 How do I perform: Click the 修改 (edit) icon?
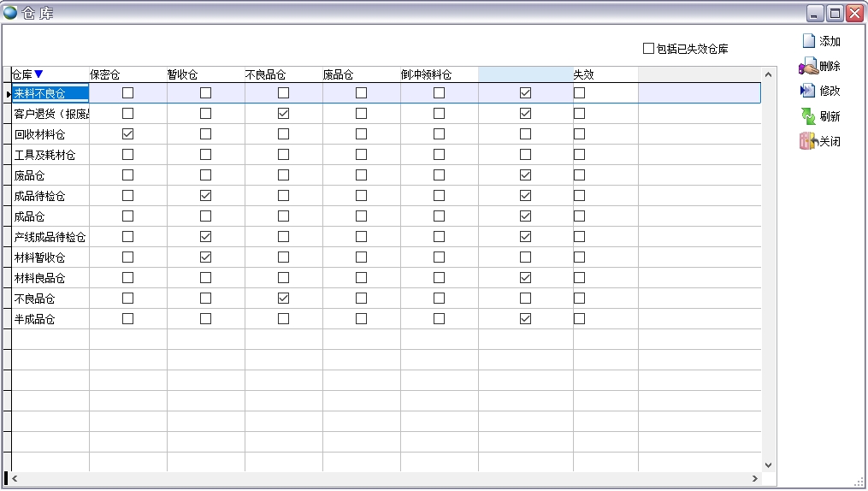click(808, 91)
